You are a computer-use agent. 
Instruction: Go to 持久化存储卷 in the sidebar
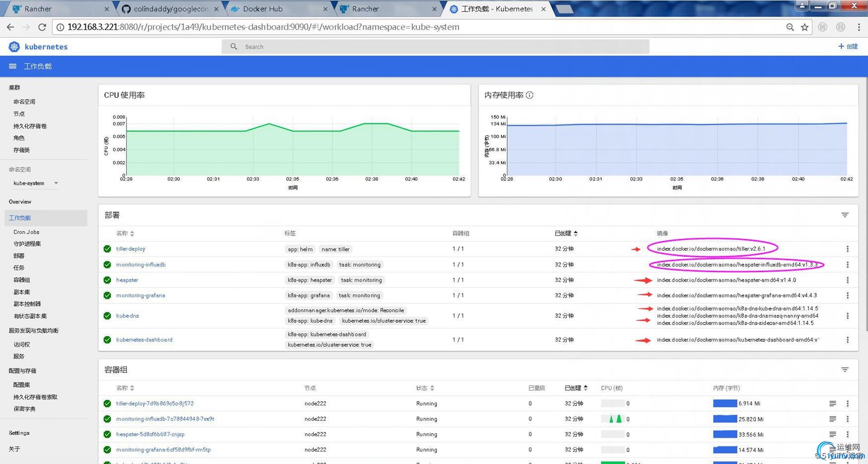[x=30, y=126]
